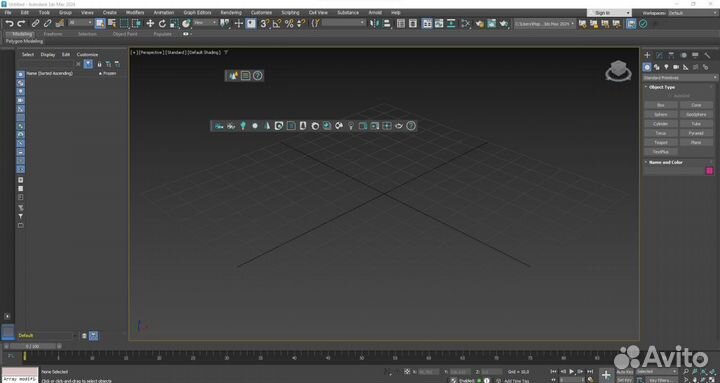The image size is (720, 383).
Task: Open the File menu
Action: point(8,12)
